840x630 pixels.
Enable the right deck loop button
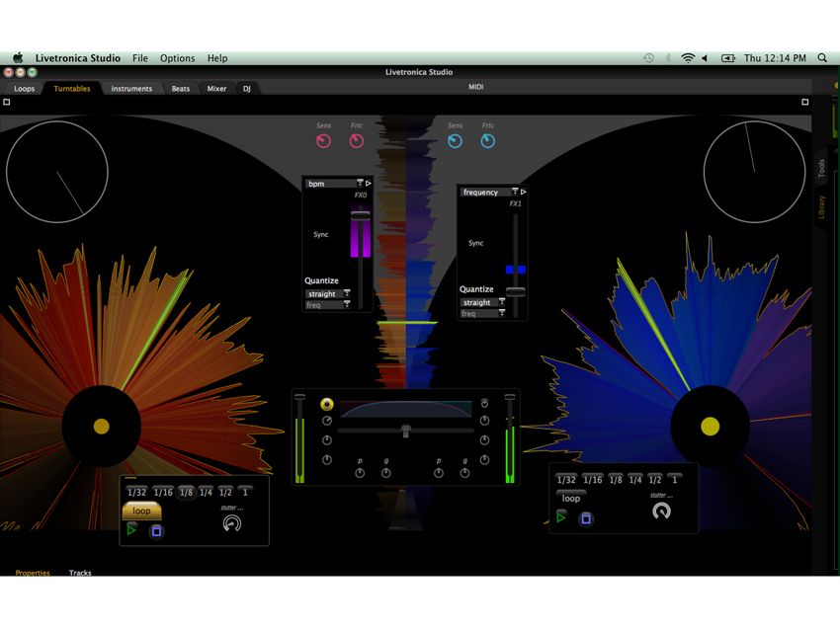571,499
